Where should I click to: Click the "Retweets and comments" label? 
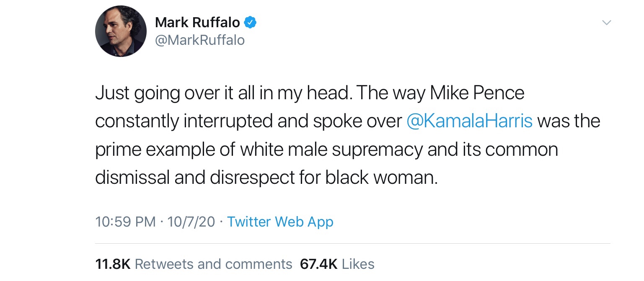click(213, 264)
